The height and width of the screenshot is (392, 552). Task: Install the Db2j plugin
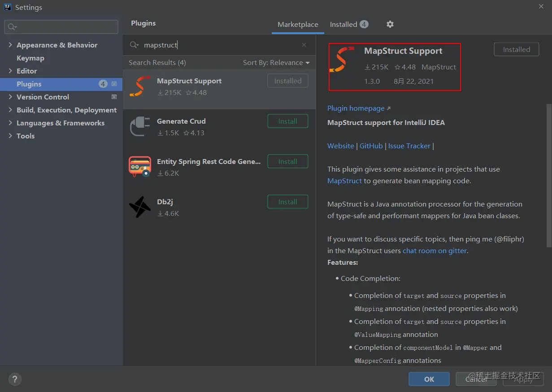pyautogui.click(x=288, y=202)
